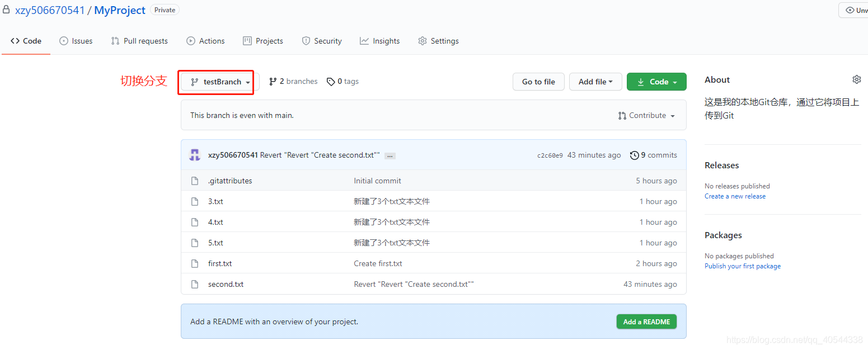
Task: Click the Add a README button
Action: [646, 321]
